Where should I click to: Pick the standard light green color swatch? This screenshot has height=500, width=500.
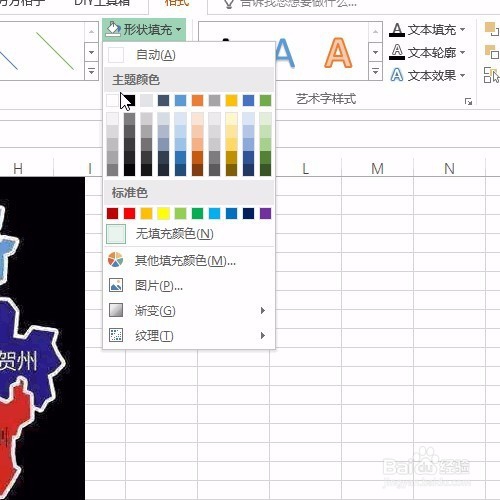tap(180, 213)
